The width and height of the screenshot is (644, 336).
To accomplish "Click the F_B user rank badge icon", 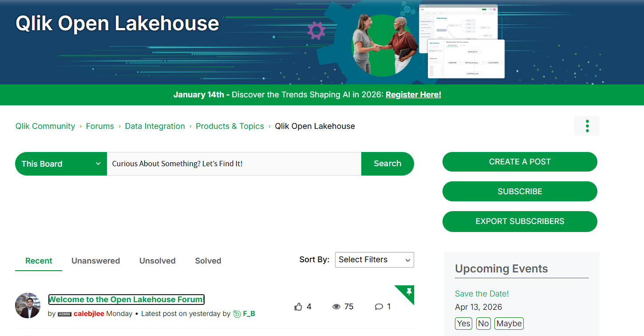I will click(x=237, y=314).
